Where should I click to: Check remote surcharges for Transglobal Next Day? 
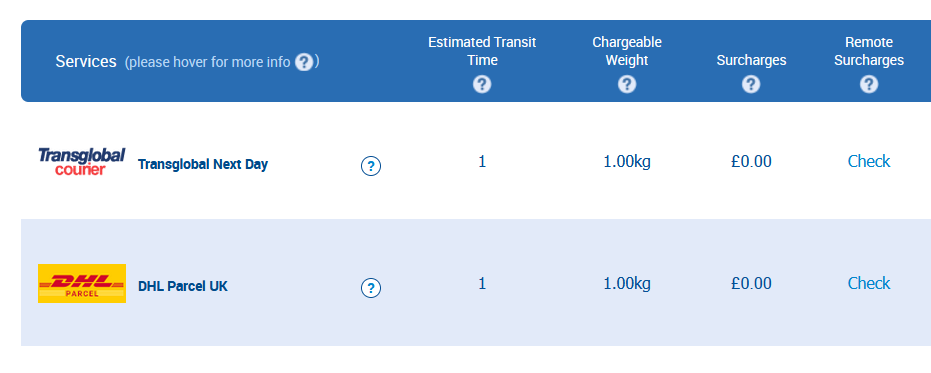click(x=869, y=162)
